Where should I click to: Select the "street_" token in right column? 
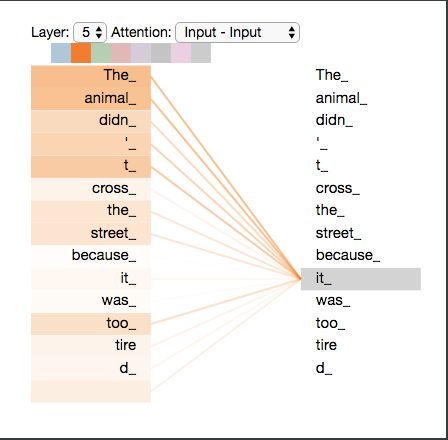[x=338, y=233]
